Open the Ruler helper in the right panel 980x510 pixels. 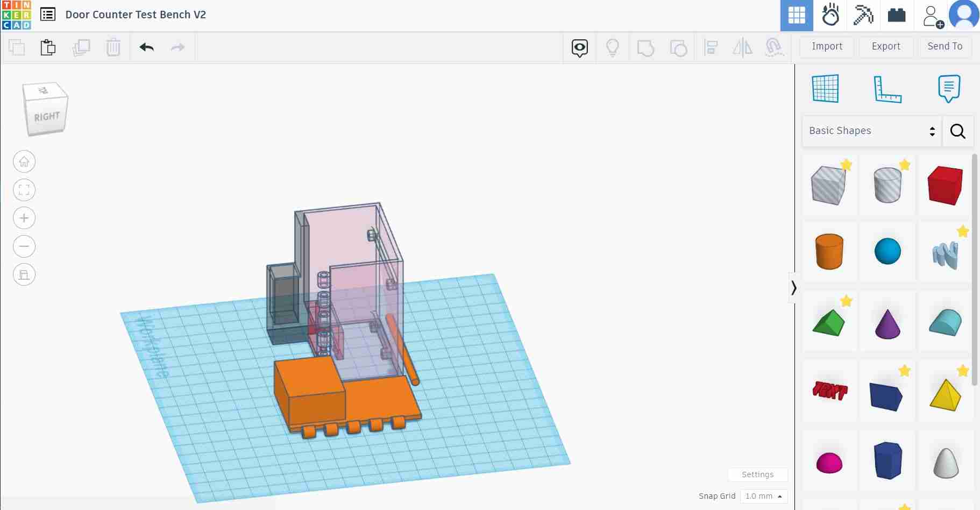[889, 89]
